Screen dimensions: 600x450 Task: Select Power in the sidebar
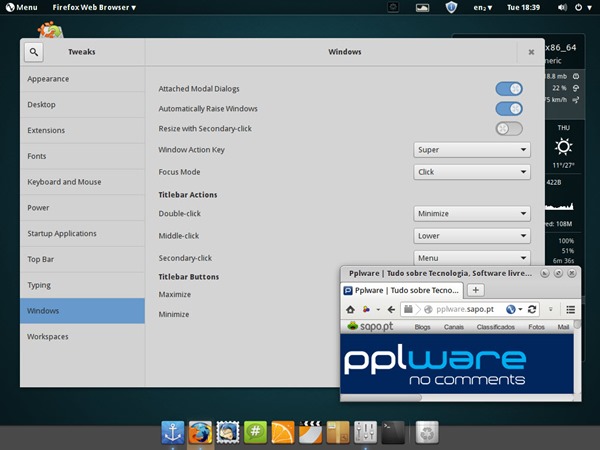[82, 208]
